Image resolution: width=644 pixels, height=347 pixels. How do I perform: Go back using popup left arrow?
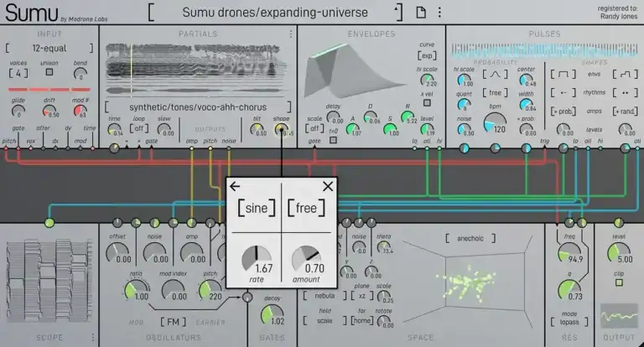click(235, 186)
